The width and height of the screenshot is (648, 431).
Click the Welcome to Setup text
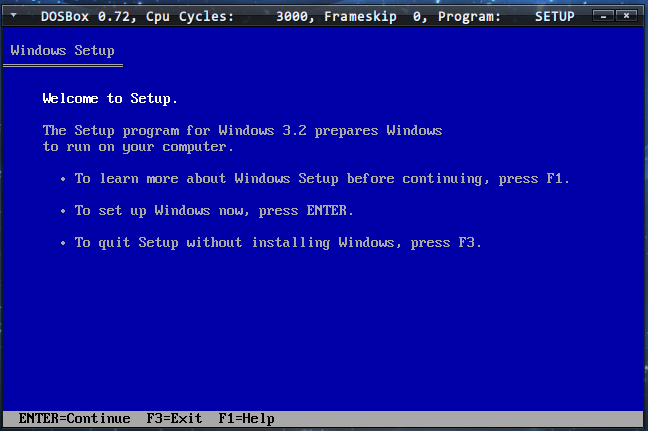[x=110, y=99]
